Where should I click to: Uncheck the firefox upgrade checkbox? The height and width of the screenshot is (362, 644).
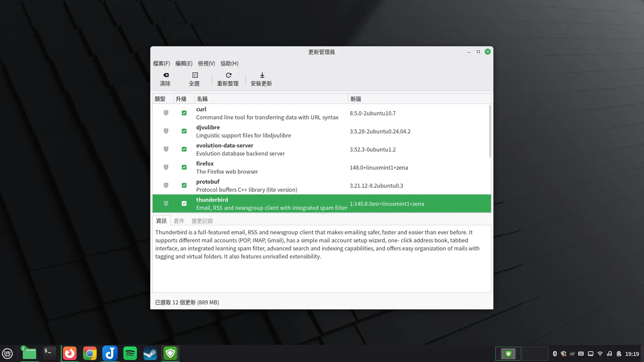[184, 167]
